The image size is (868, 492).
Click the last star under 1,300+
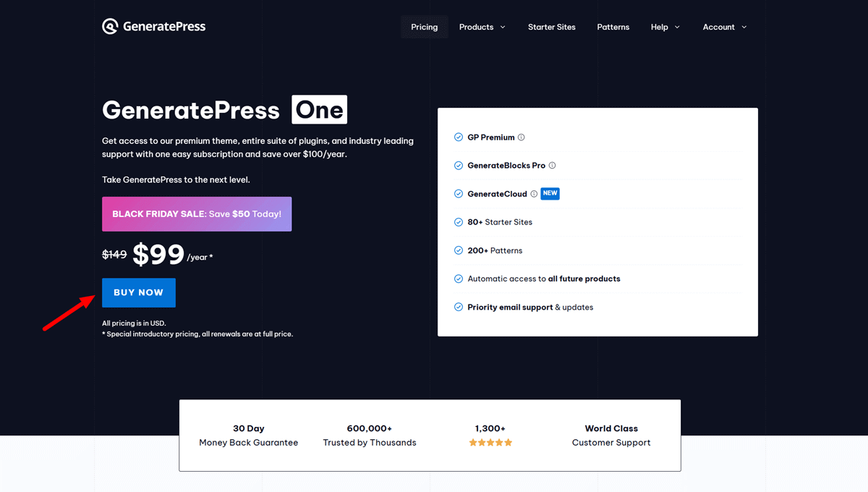click(509, 442)
